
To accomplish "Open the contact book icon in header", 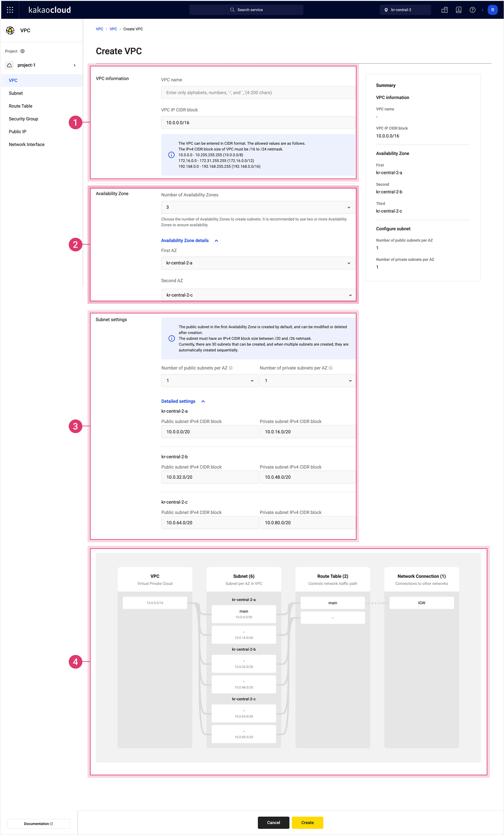I will click(x=459, y=10).
